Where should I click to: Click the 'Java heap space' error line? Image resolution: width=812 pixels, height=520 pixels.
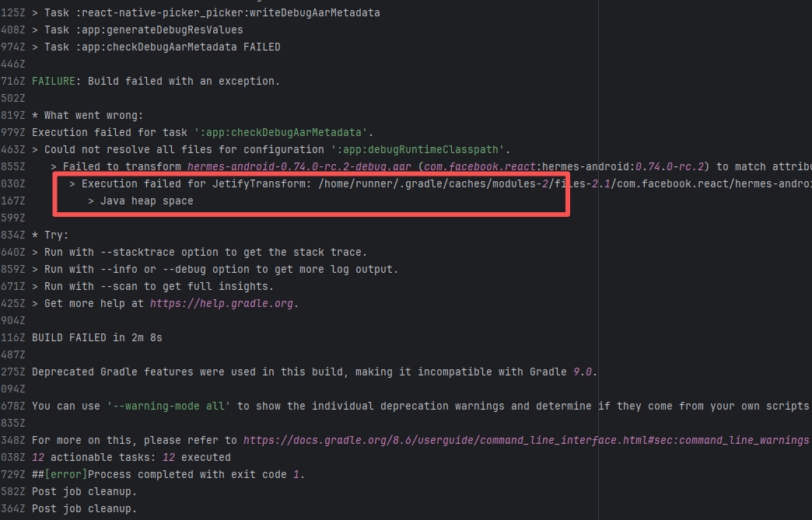tap(146, 201)
